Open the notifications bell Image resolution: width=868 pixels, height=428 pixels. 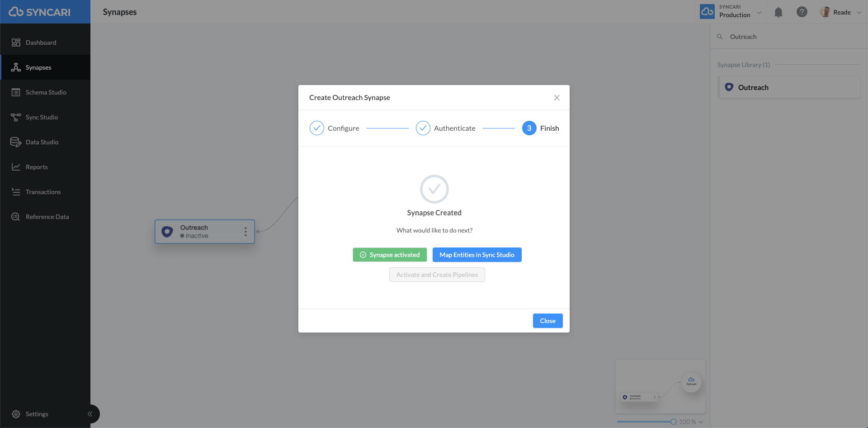(778, 12)
